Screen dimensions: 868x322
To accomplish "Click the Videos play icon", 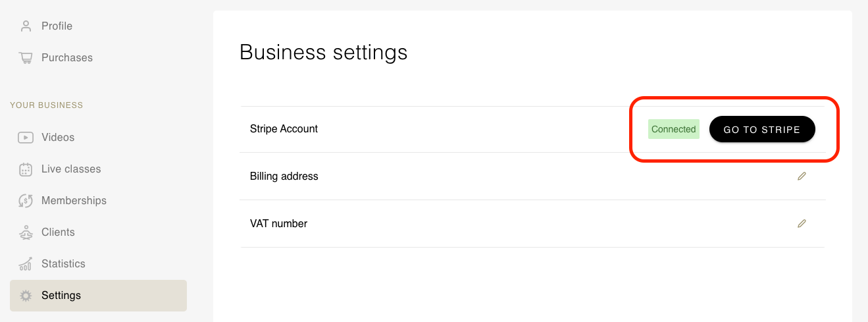I will 26,138.
